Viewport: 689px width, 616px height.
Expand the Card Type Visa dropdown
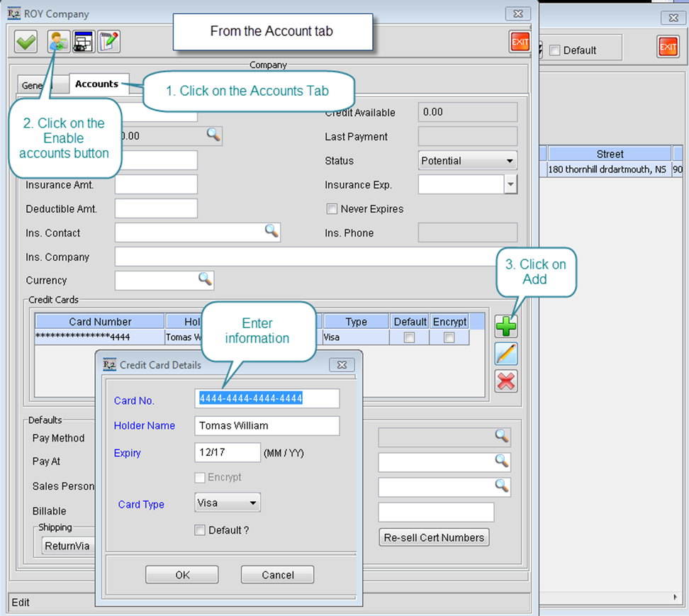tap(228, 503)
